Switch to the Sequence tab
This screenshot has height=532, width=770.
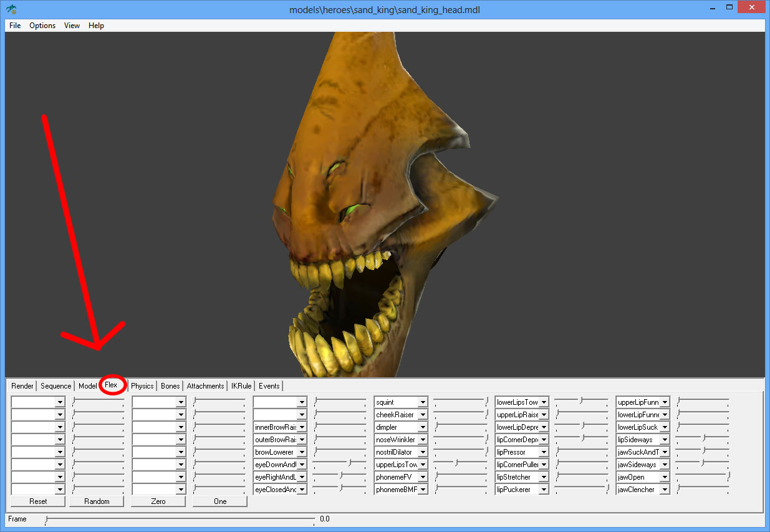[x=55, y=386]
